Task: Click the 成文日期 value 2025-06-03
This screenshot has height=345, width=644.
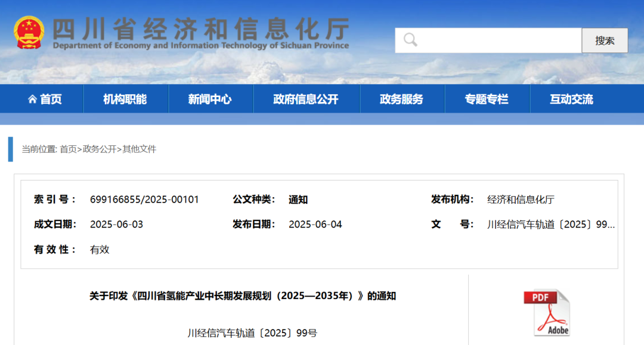Action: [117, 225]
